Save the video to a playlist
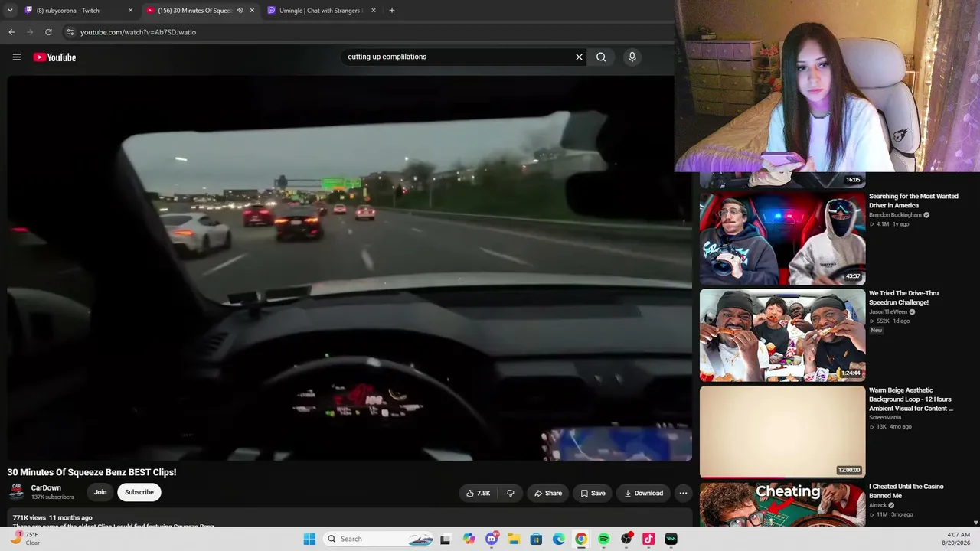 click(593, 493)
